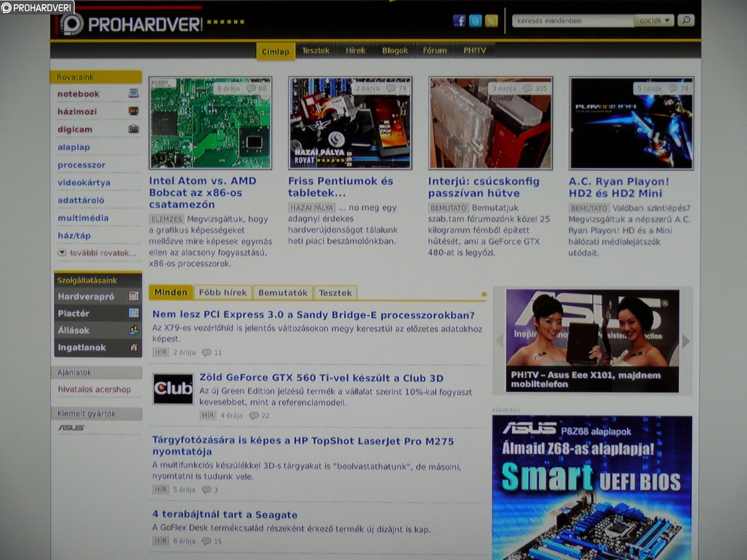Image resolution: width=747 pixels, height=560 pixels.
Task: Select the Címlap navigation tab
Action: click(x=275, y=51)
